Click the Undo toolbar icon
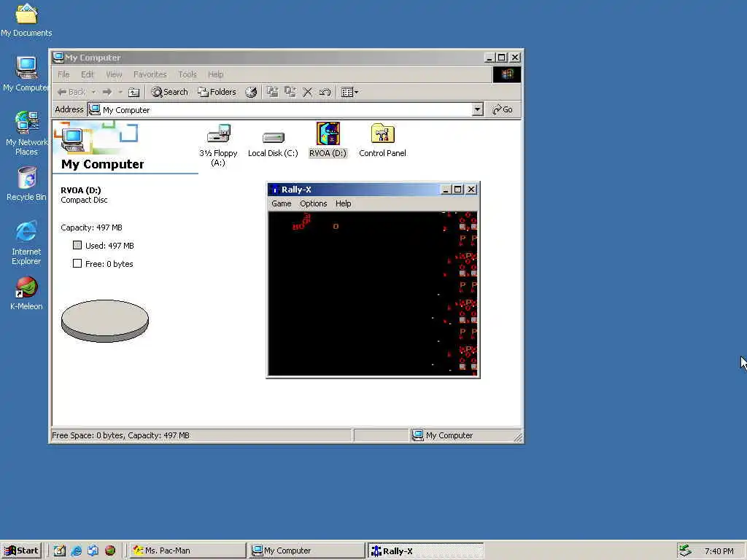 tap(325, 92)
